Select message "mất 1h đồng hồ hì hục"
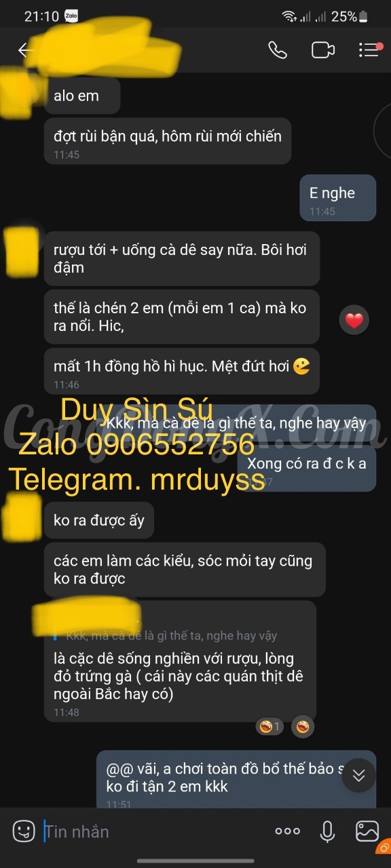This screenshot has width=391, height=868. (x=181, y=372)
